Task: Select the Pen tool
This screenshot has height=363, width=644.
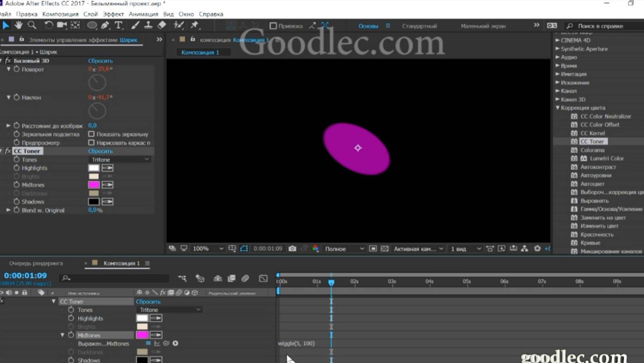Action: click(105, 25)
